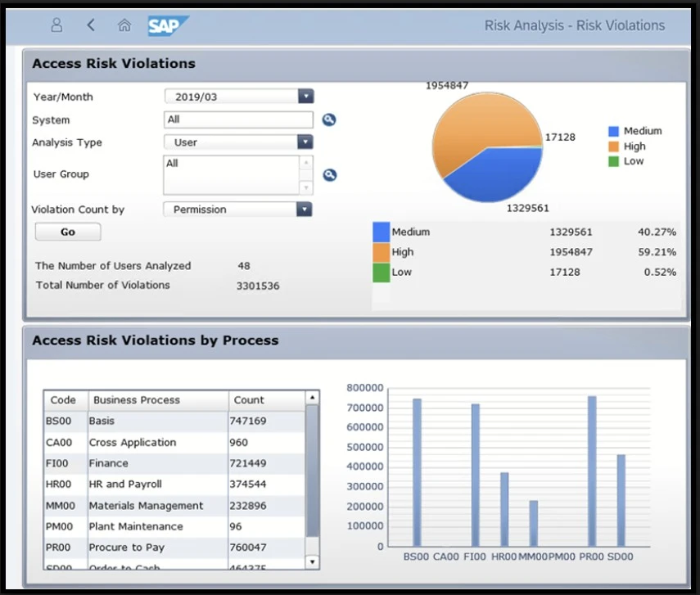The height and width of the screenshot is (595, 700).
Task: Click the High slice of the pie chart
Action: pos(475,123)
